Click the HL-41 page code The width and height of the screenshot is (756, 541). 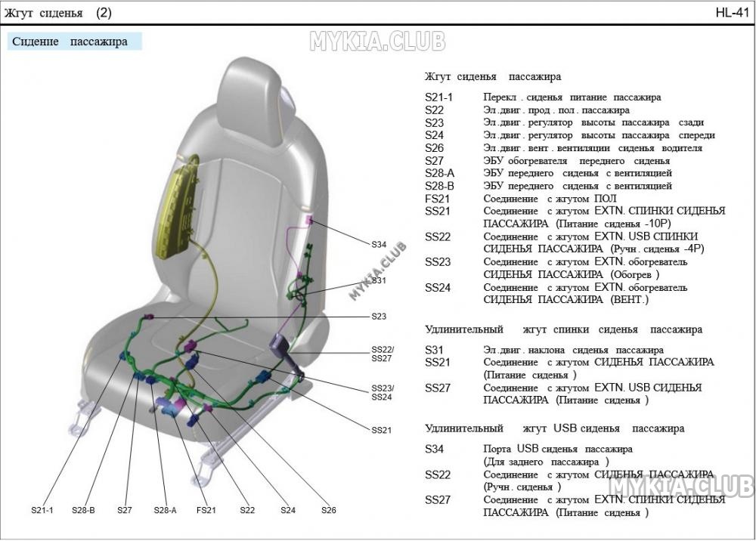click(732, 13)
